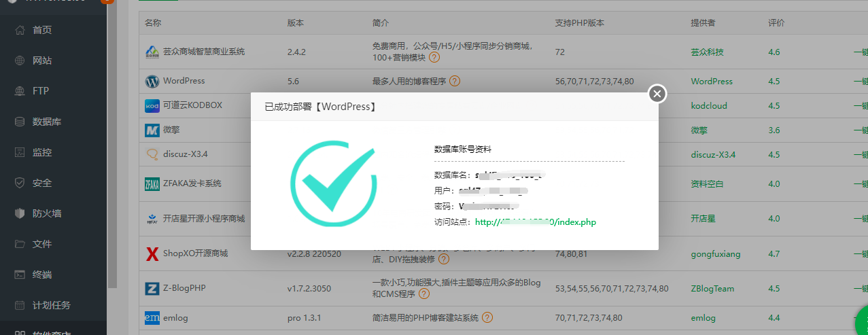Click the monitor icon beside 监控
This screenshot has width=868, height=335.
(x=20, y=152)
